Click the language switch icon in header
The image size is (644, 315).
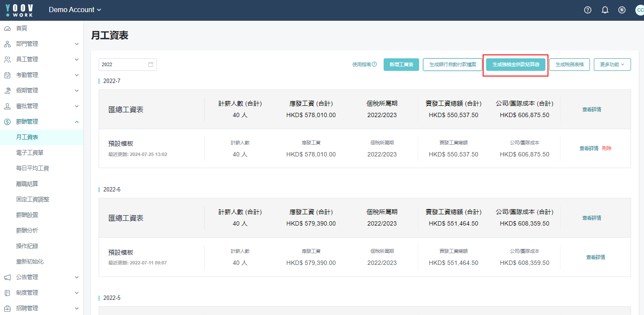coord(622,10)
